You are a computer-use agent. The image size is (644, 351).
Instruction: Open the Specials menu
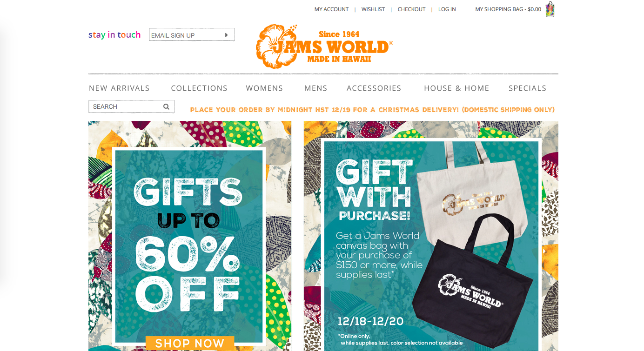[528, 88]
